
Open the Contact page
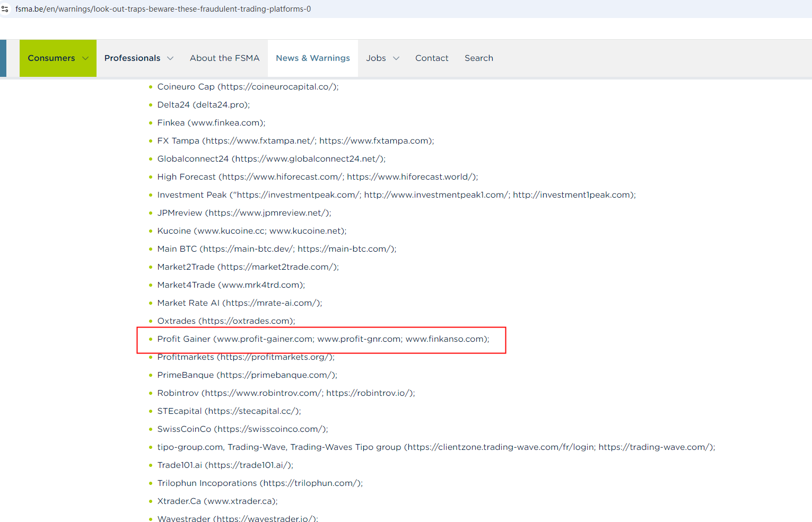tap(432, 58)
